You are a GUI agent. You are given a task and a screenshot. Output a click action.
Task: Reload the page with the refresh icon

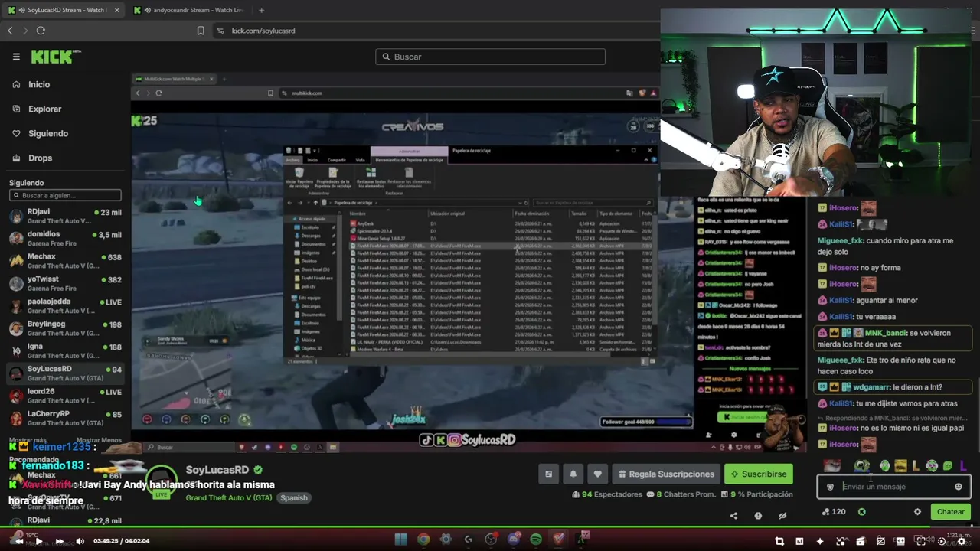[41, 31]
